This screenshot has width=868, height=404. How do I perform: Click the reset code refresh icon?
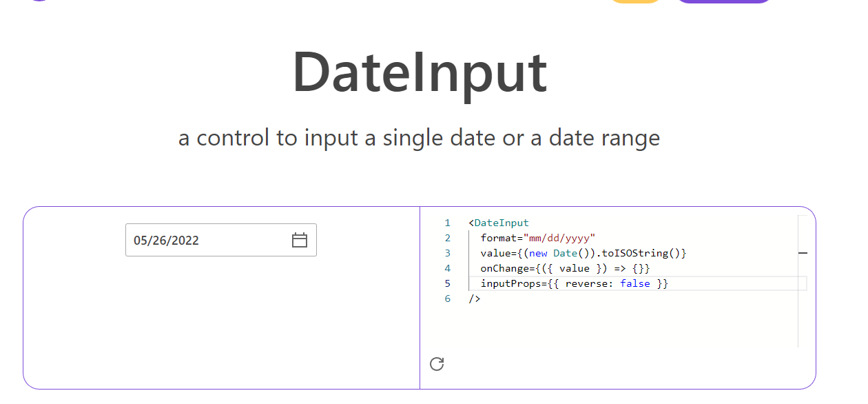tap(437, 364)
